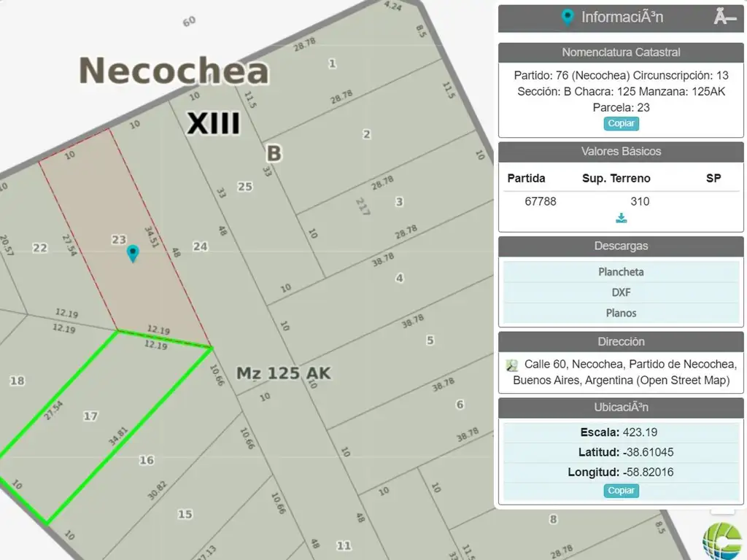747x560 pixels.
Task: Click the Dirección section header
Action: (x=621, y=341)
